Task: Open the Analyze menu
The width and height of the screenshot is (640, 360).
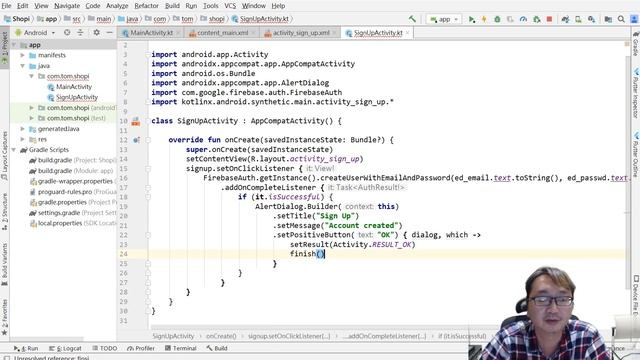Action: pyautogui.click(x=117, y=6)
